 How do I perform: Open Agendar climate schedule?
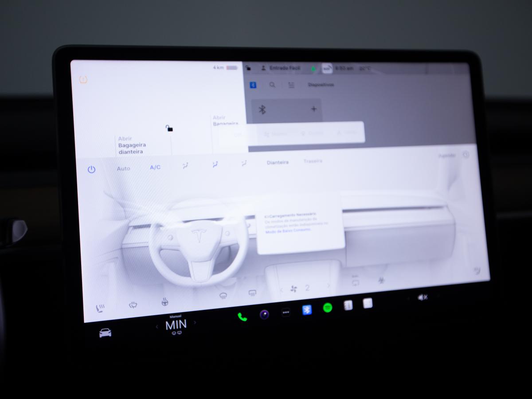coord(446,156)
